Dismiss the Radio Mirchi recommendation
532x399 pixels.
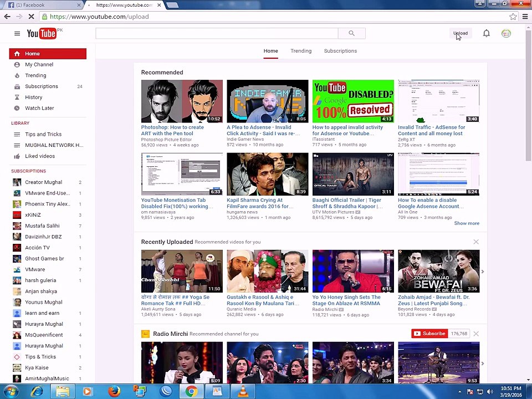(476, 334)
